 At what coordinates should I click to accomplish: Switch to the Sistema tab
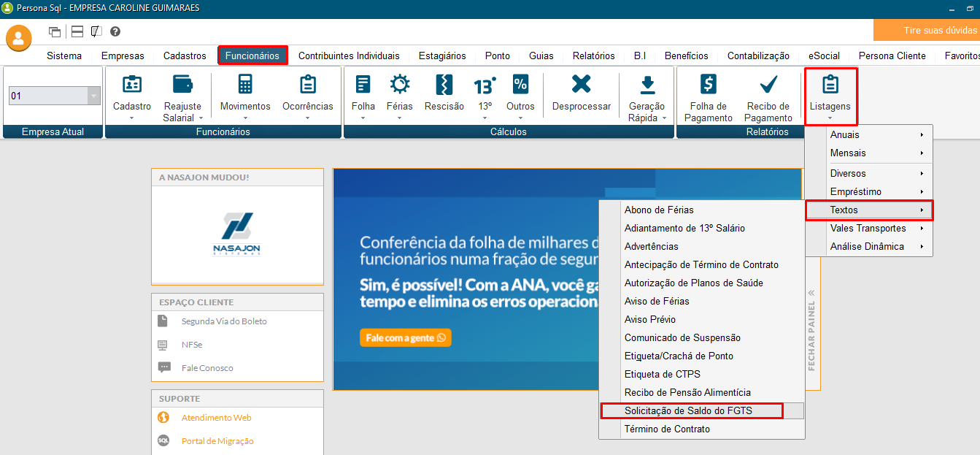pyautogui.click(x=64, y=56)
